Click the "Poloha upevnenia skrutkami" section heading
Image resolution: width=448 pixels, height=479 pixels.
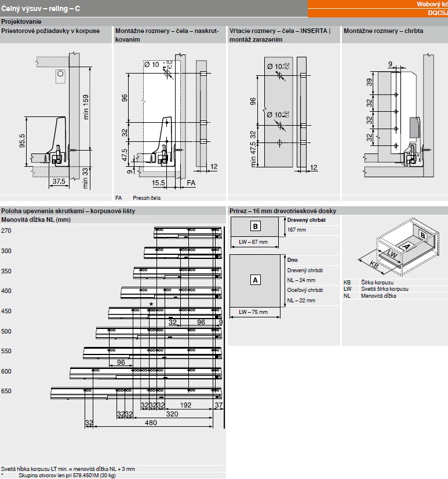click(68, 211)
